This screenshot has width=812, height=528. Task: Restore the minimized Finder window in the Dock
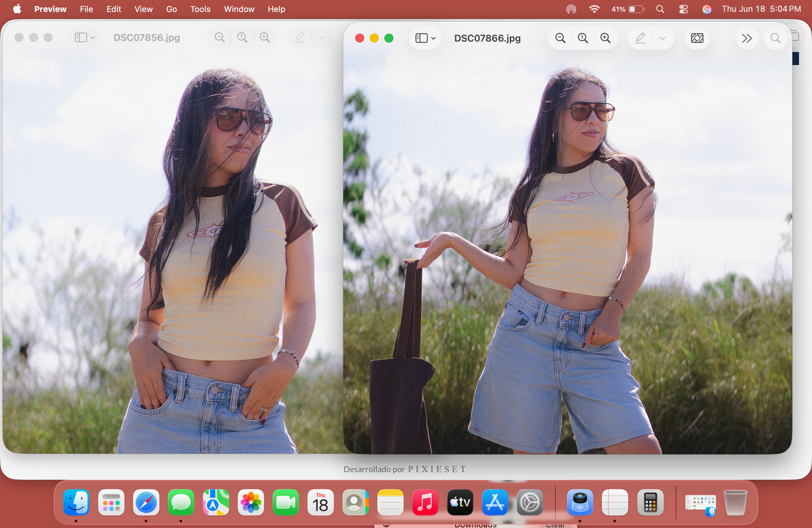[x=700, y=504]
